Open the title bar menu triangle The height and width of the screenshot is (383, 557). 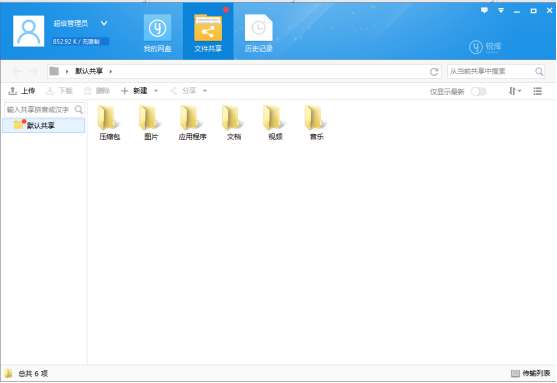click(x=501, y=10)
